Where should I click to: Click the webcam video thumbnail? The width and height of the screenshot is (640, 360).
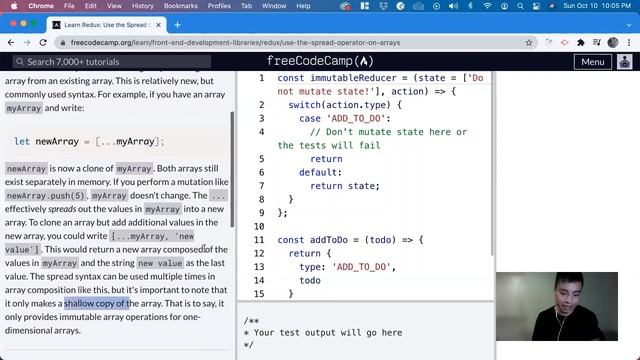(x=557, y=306)
